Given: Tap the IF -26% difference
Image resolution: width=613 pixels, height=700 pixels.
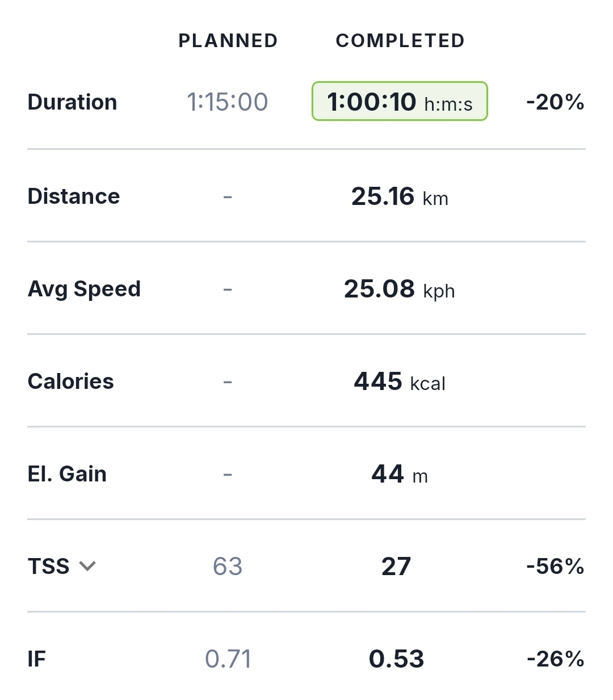Looking at the screenshot, I should pyautogui.click(x=555, y=659).
